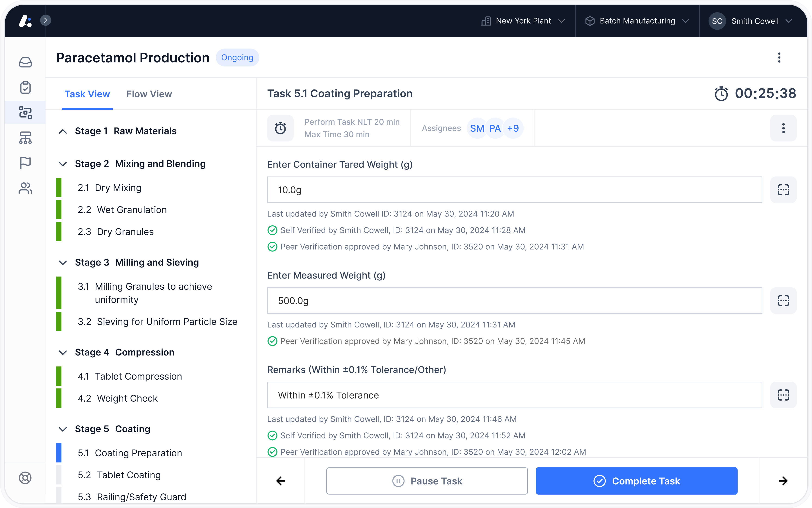
Task: Switch to the Flow View tab
Action: click(x=149, y=94)
